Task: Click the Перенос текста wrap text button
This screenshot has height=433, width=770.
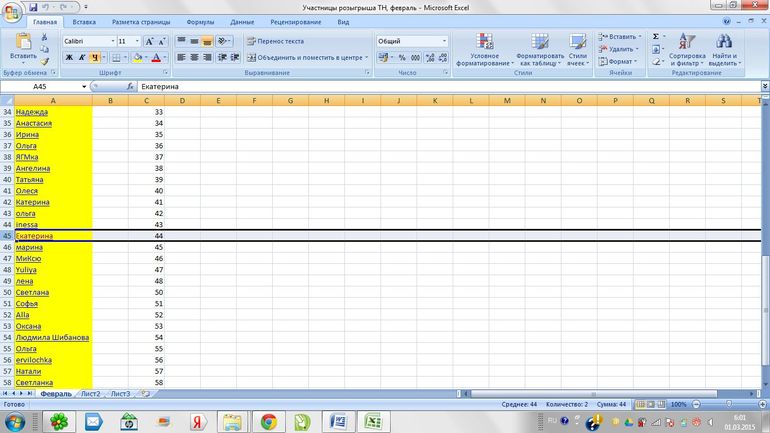Action: pos(274,41)
